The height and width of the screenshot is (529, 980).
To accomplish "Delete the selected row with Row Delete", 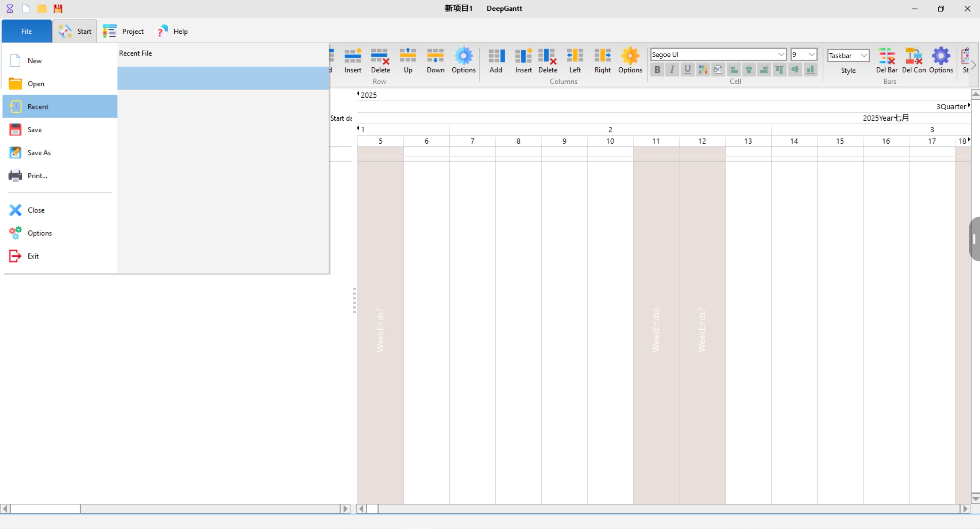I will [x=380, y=61].
